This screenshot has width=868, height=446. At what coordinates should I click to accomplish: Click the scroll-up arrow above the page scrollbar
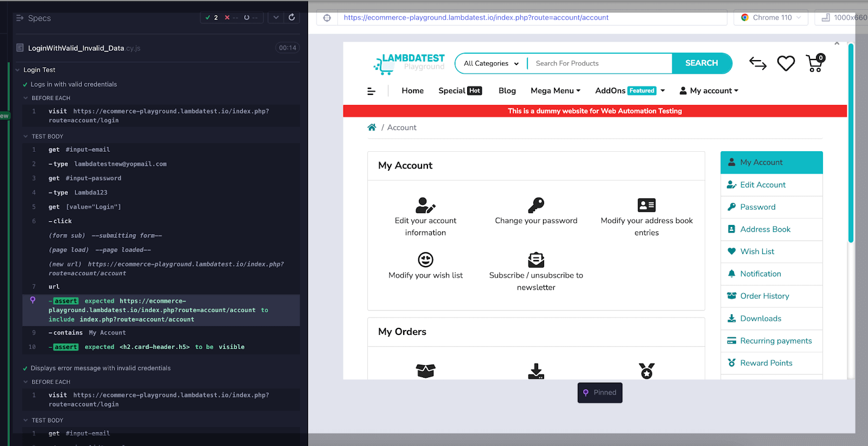[x=837, y=43]
